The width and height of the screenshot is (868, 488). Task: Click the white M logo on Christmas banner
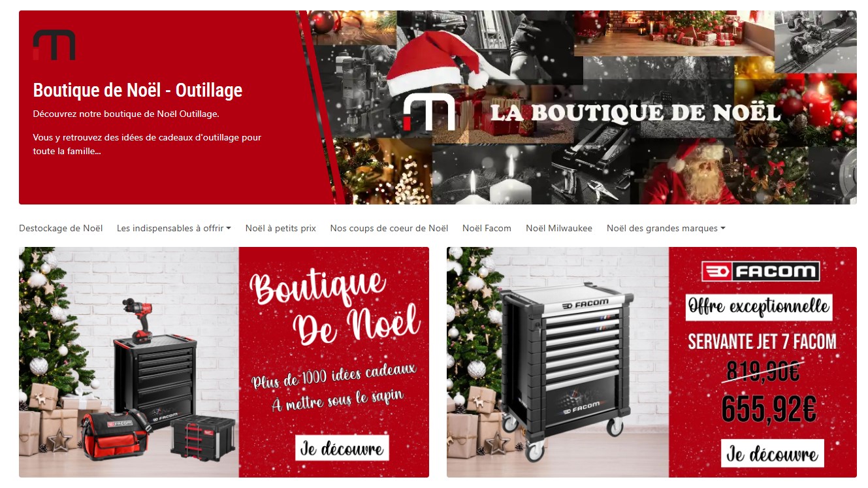tap(429, 112)
